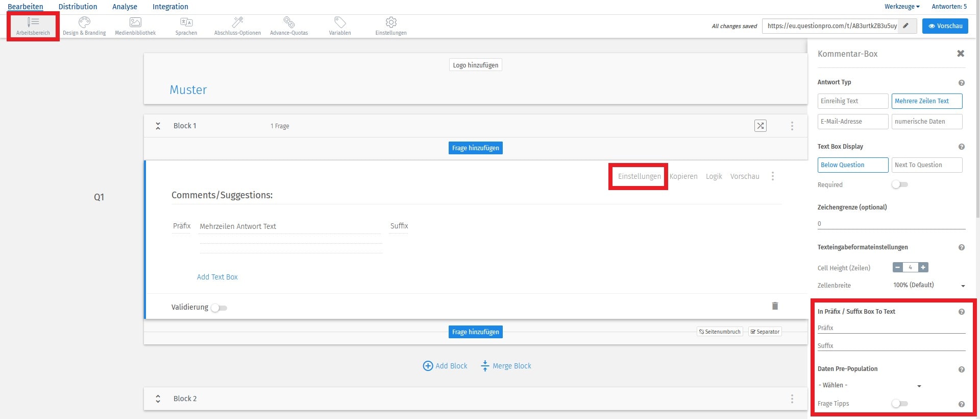Screen dimensions: 980x419
Task: Switch to the Integration tab
Action: click(170, 7)
